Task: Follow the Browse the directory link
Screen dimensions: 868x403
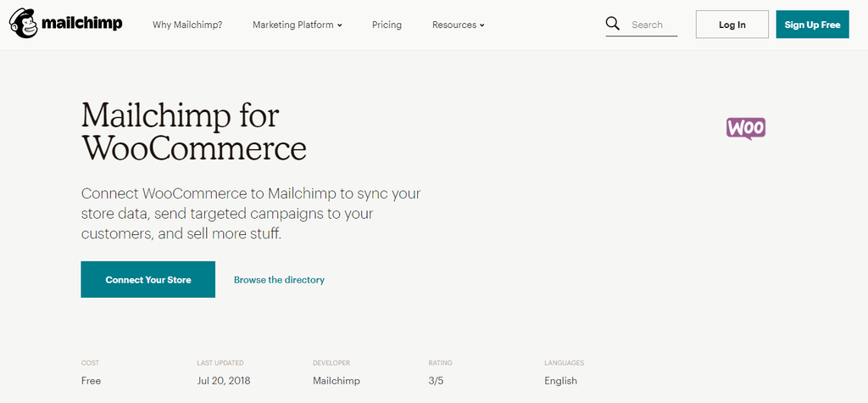Action: tap(279, 280)
